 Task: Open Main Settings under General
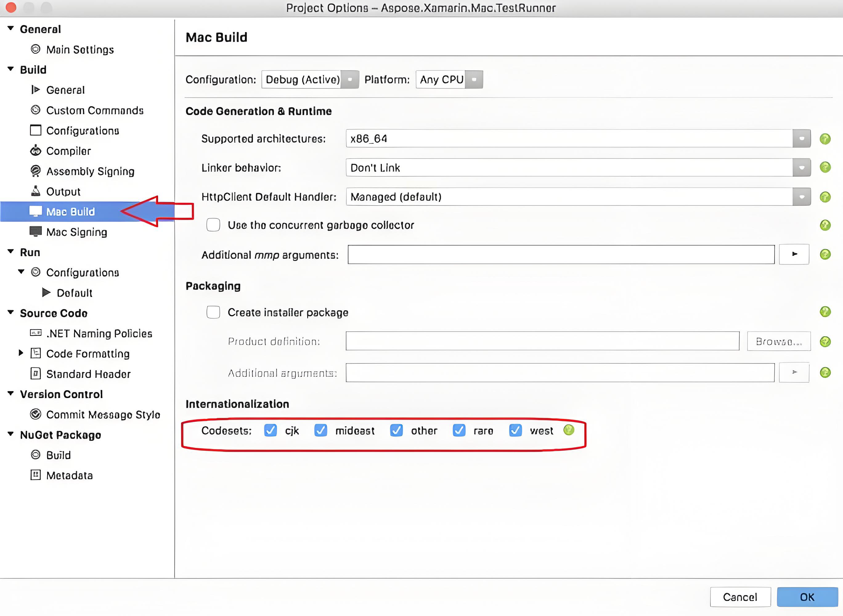(x=80, y=50)
